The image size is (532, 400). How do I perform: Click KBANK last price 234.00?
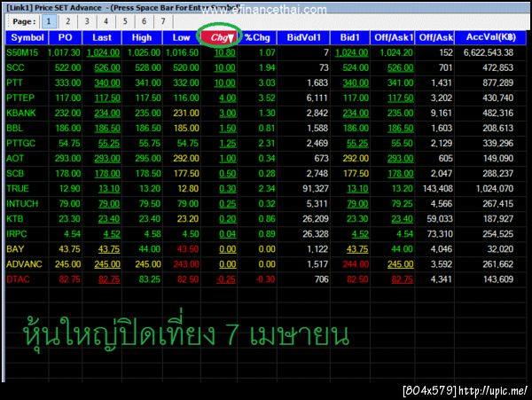pyautogui.click(x=107, y=114)
